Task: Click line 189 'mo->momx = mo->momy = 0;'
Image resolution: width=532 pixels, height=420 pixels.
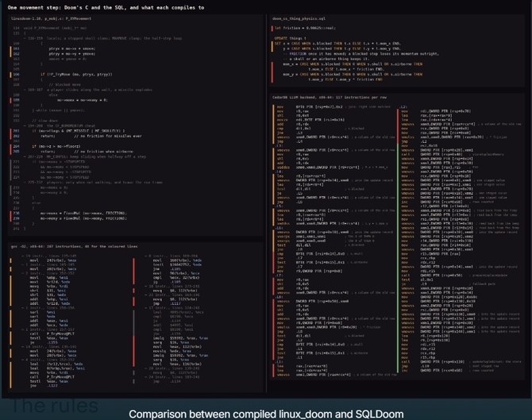Action: click(x=83, y=100)
